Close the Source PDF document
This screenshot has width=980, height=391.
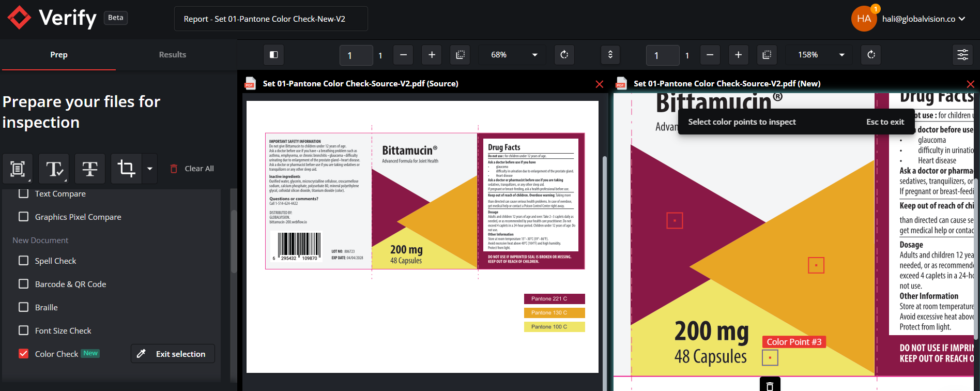pos(600,84)
